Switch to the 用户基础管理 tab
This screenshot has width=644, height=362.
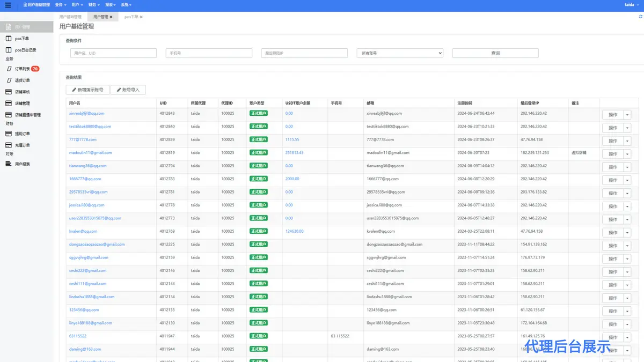[70, 17]
